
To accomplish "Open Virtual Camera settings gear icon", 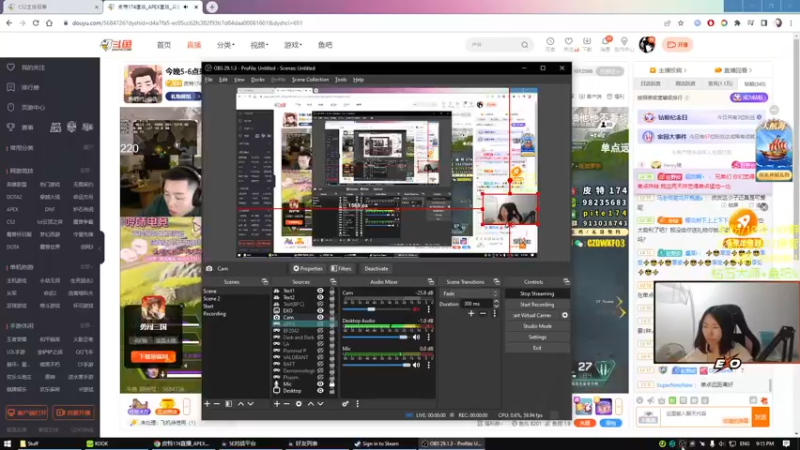I will click(565, 315).
